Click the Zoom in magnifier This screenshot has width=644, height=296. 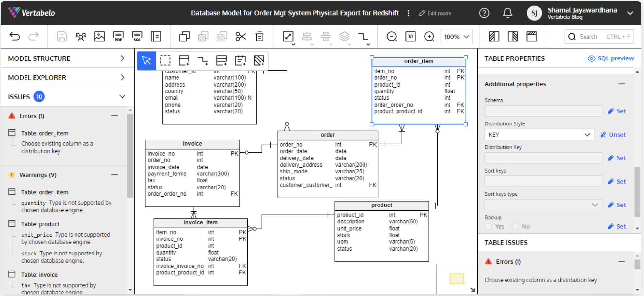pyautogui.click(x=429, y=36)
